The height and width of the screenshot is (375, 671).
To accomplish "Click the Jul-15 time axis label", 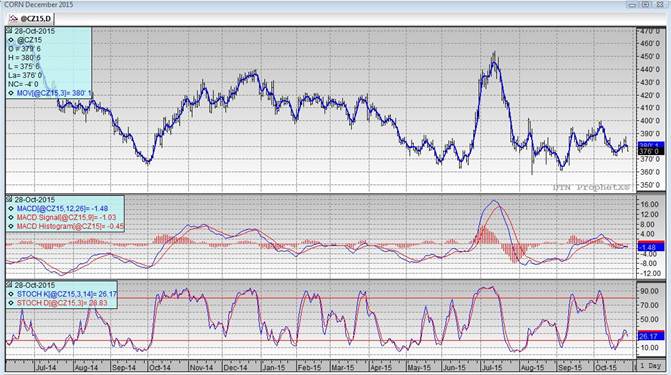I will (x=492, y=367).
